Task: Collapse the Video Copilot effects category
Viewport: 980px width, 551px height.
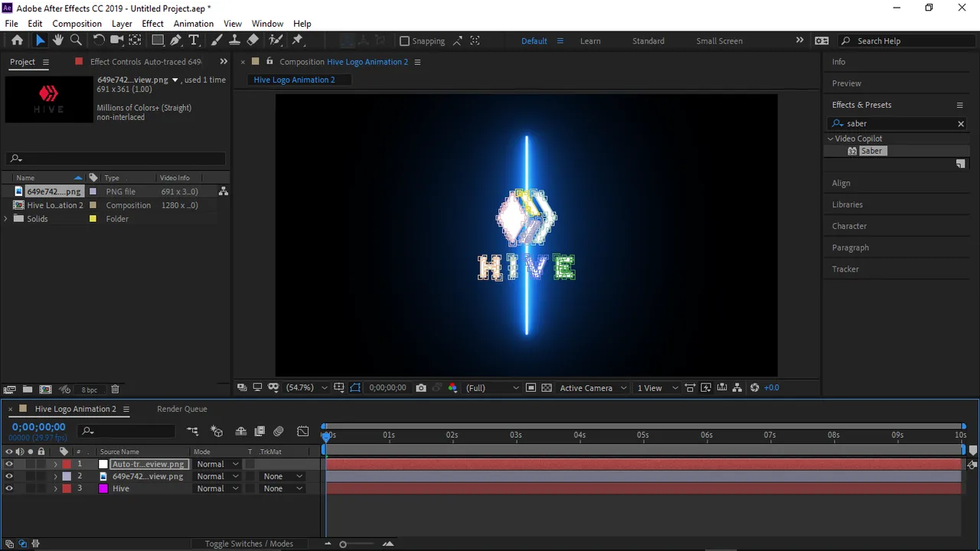Action: (x=830, y=139)
